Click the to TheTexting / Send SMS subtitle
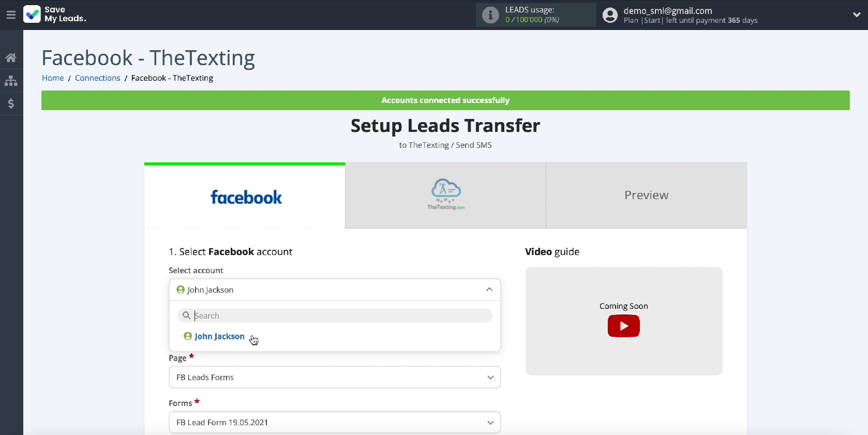Screen dimensions: 868x435 tap(445, 145)
